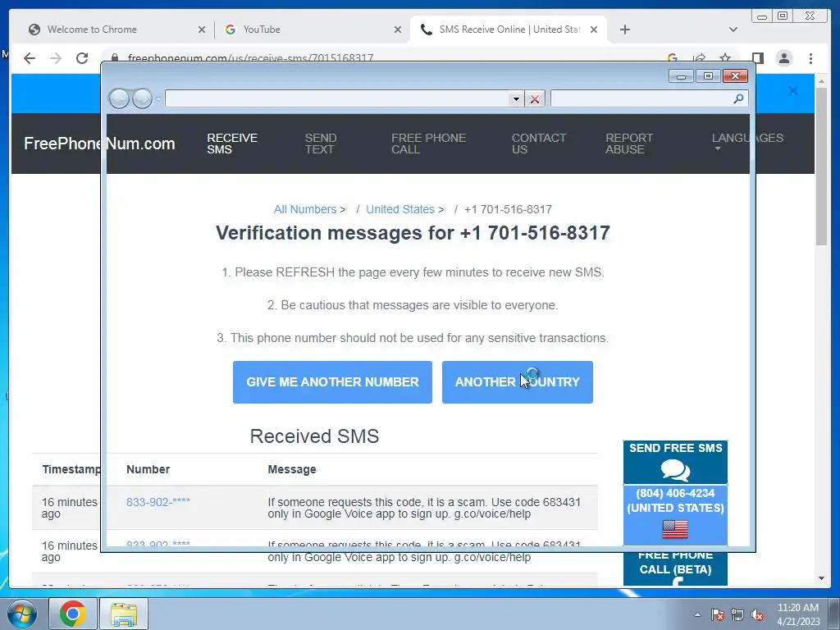
Task: Click the Chrome taskbar icon
Action: 73,614
